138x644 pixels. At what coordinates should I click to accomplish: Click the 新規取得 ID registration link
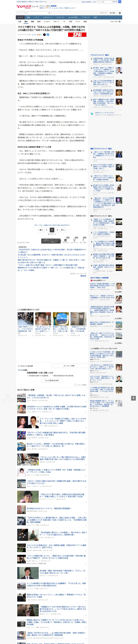click(x=54, y=6)
